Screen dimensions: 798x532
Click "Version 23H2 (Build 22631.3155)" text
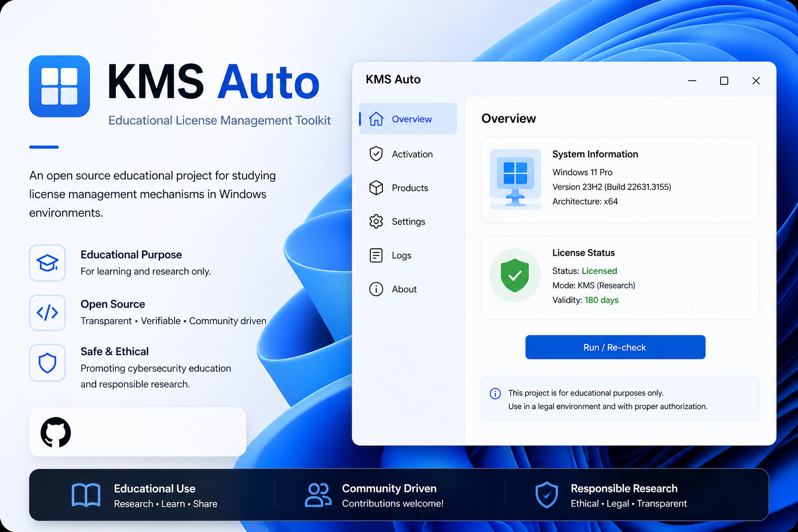611,187
